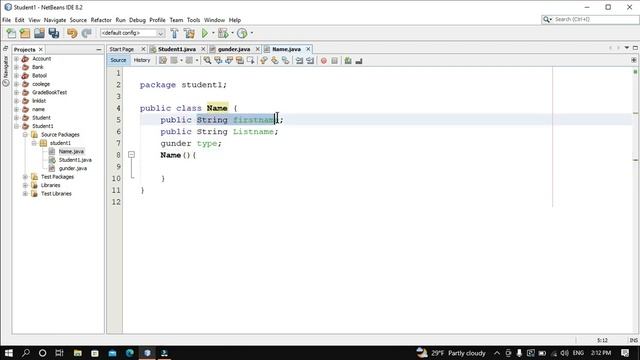
Task: Run the project with the green arrow
Action: [x=205, y=33]
